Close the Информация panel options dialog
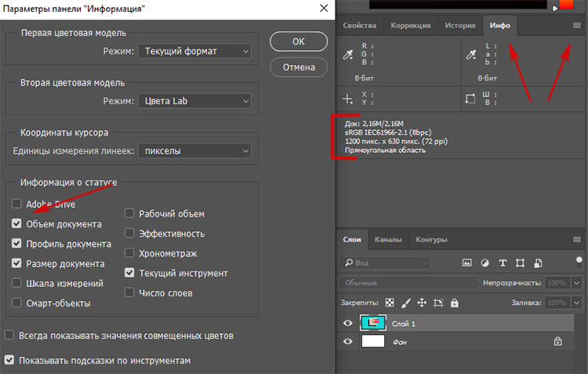The height and width of the screenshot is (374, 588). pyautogui.click(x=324, y=9)
